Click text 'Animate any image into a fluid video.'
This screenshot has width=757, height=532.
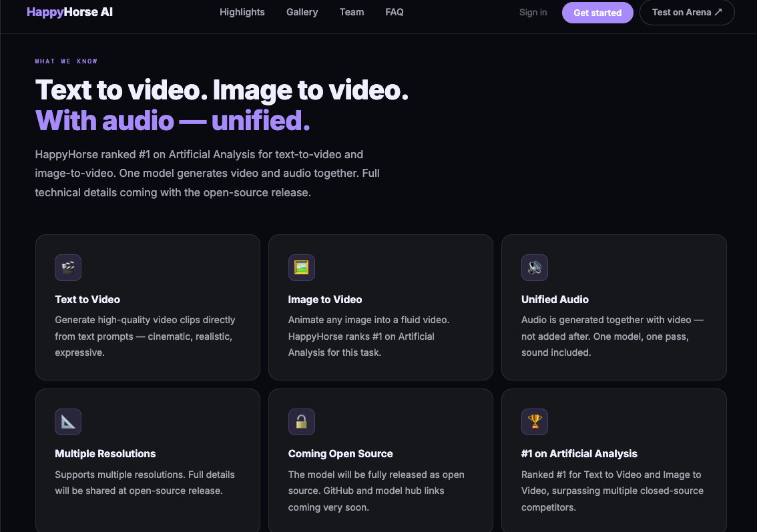coord(369,320)
